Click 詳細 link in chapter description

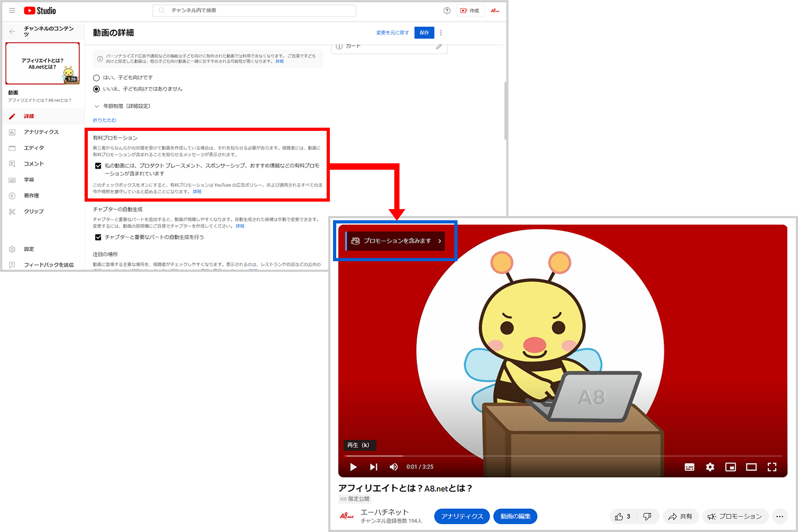pos(240,226)
